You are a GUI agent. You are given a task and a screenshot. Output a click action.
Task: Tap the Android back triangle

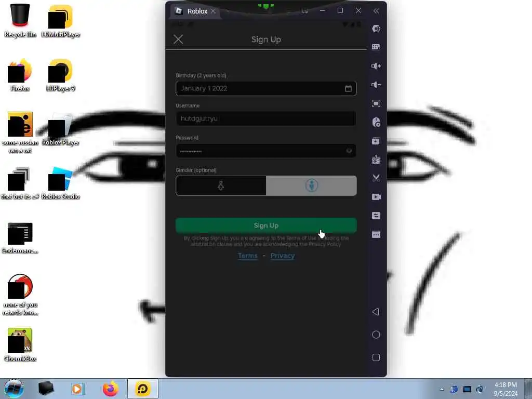pos(376,312)
